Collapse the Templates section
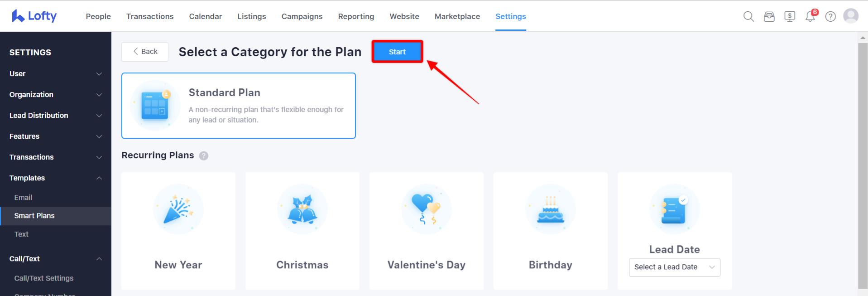This screenshot has height=296, width=868. click(x=55, y=178)
